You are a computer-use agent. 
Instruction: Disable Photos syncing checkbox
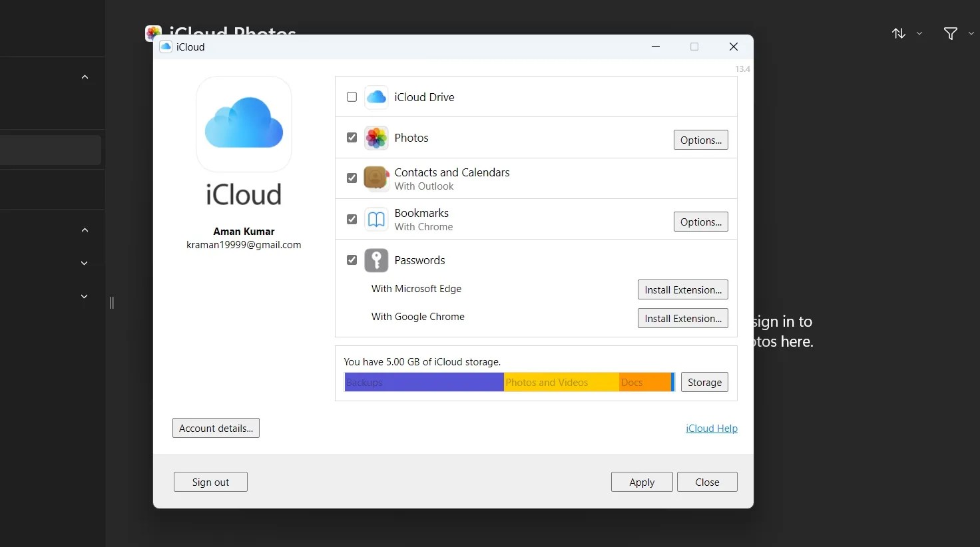click(x=352, y=137)
